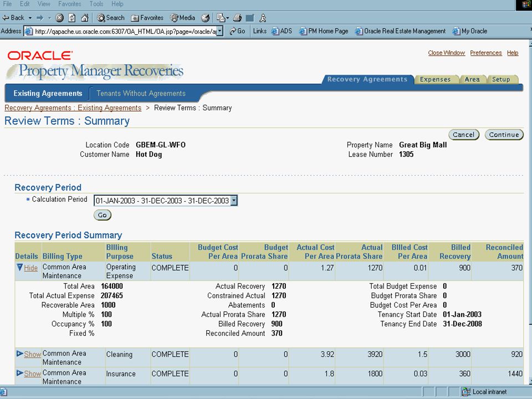Open the Tenants Without Agreements subtab

click(x=141, y=93)
